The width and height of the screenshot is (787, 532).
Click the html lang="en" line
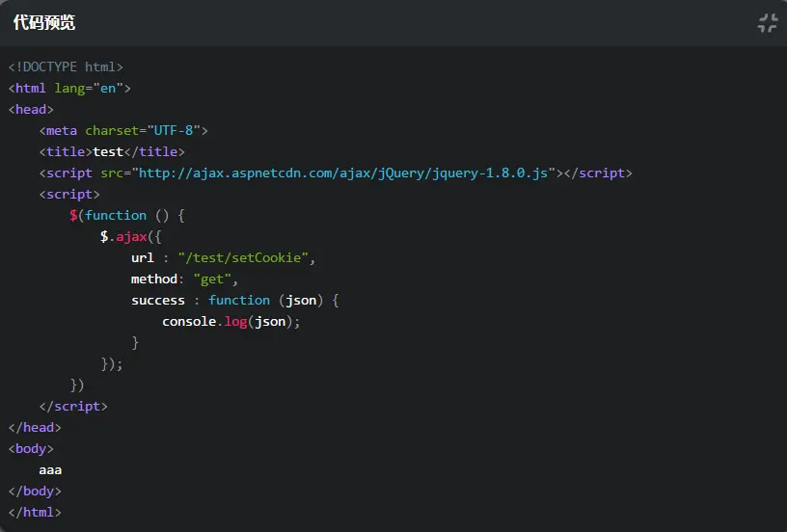coord(69,89)
